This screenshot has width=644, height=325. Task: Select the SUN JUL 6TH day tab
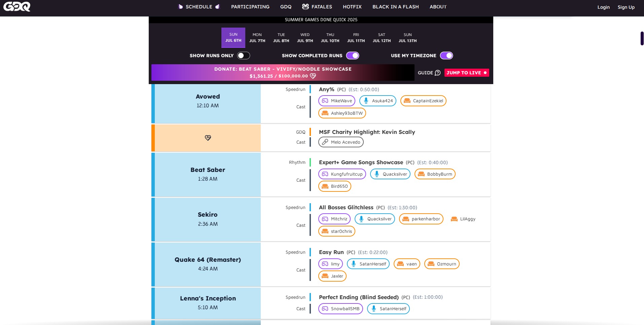pyautogui.click(x=233, y=37)
